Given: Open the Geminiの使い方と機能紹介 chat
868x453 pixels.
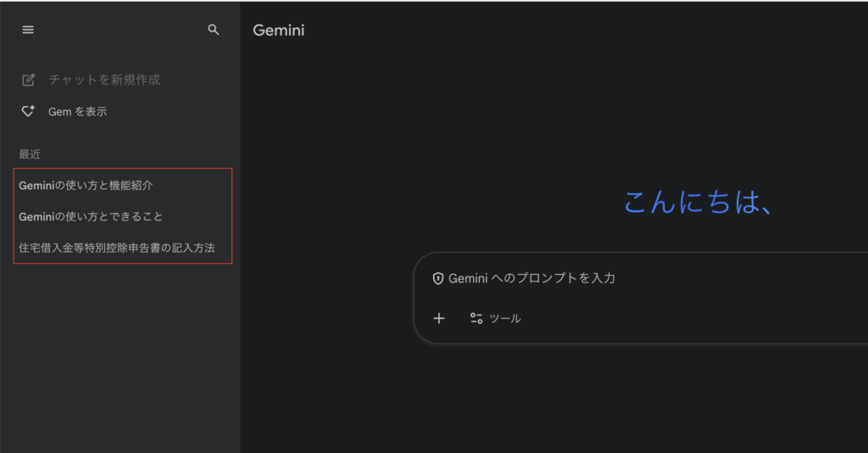Looking at the screenshot, I should tap(86, 184).
